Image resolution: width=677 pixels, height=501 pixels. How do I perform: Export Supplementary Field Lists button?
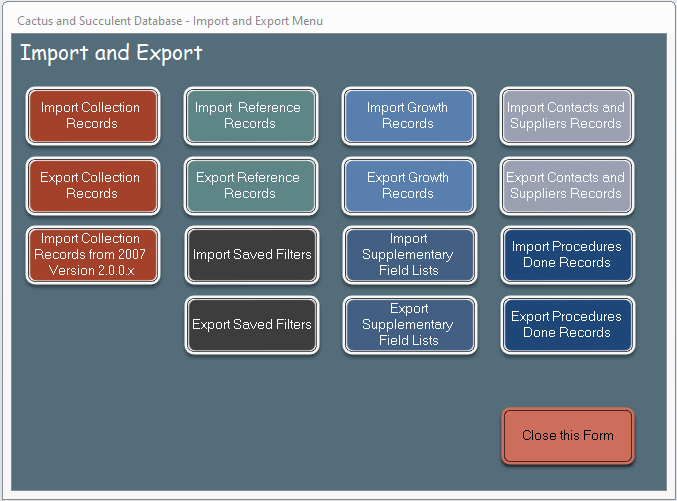pyautogui.click(x=410, y=325)
